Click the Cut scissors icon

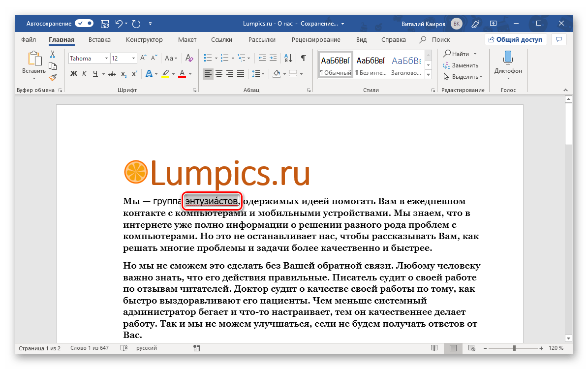pyautogui.click(x=53, y=54)
